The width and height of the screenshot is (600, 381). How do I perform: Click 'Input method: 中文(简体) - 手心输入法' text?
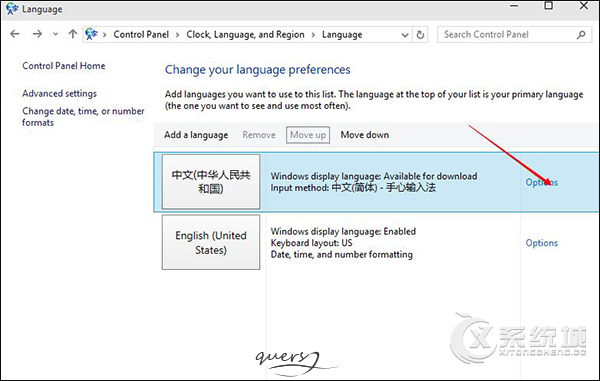click(353, 188)
